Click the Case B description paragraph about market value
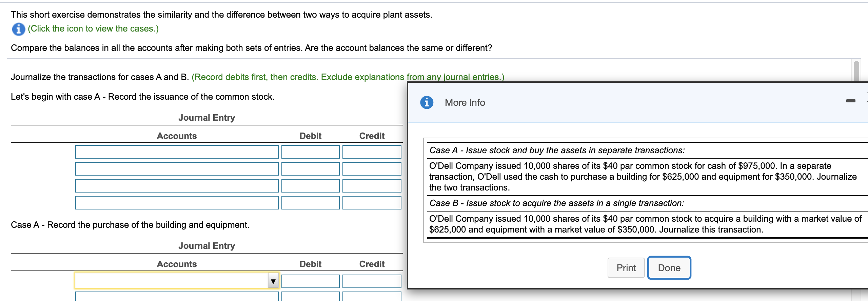The width and height of the screenshot is (868, 301). (x=645, y=224)
